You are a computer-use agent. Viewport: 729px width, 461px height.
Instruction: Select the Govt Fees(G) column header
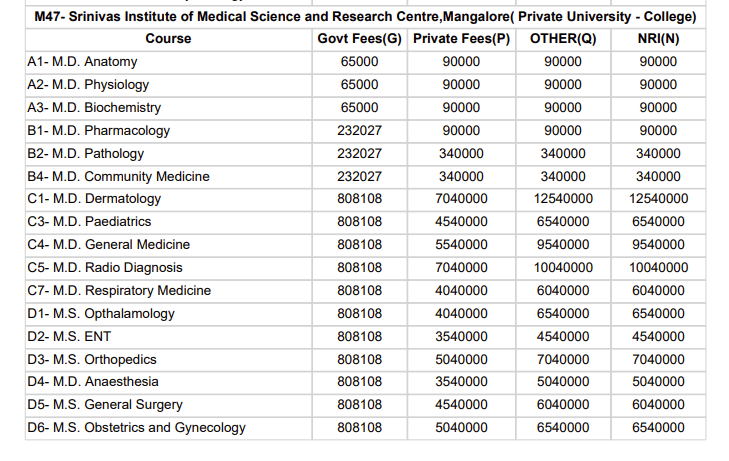coord(359,39)
